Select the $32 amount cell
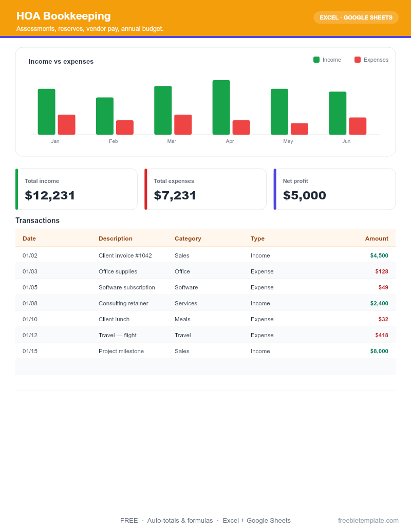This screenshot has height=532, width=411. 383,319
